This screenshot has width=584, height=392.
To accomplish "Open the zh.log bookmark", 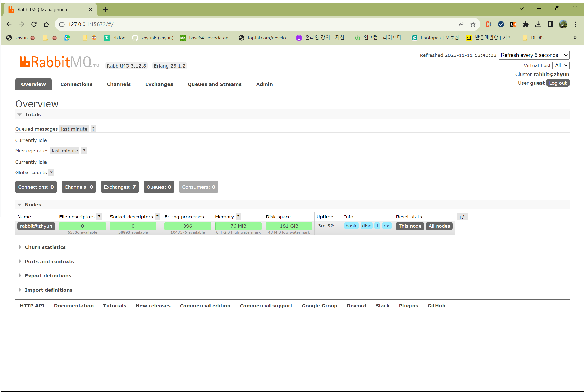I will point(115,38).
